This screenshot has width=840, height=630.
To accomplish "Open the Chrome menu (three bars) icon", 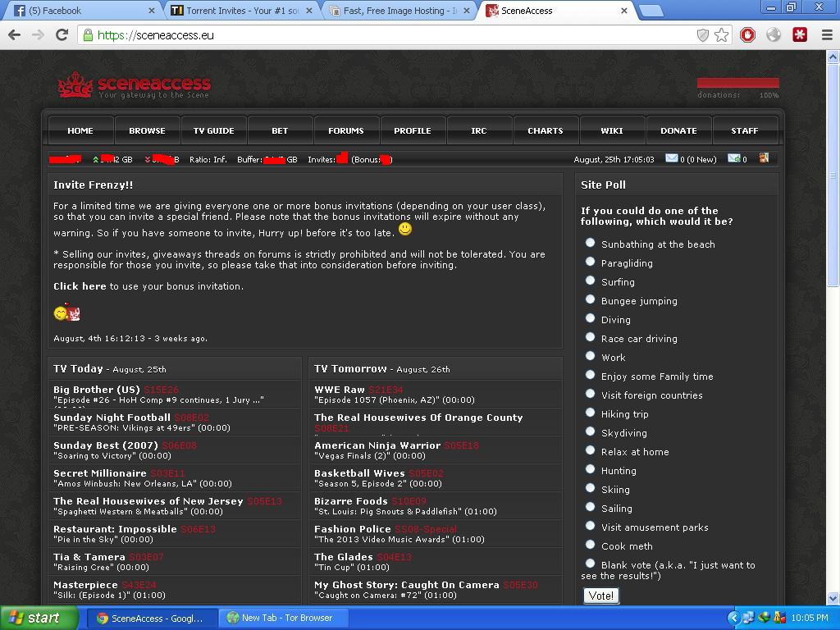I will tap(827, 34).
